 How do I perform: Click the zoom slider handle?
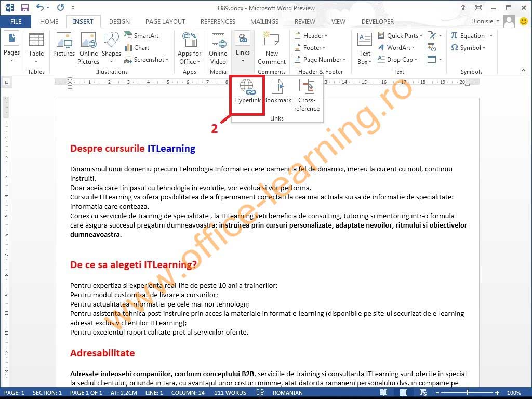[x=467, y=393]
